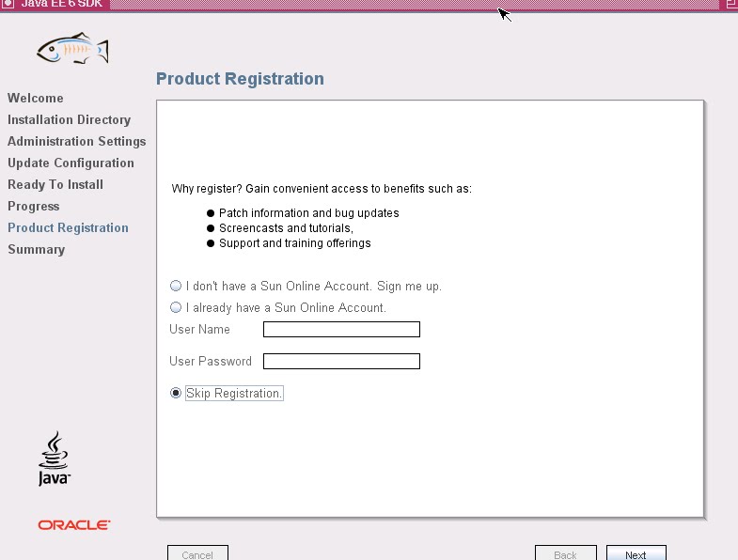Image resolution: width=738 pixels, height=560 pixels.
Task: Go Back to the previous step
Action: (x=565, y=553)
